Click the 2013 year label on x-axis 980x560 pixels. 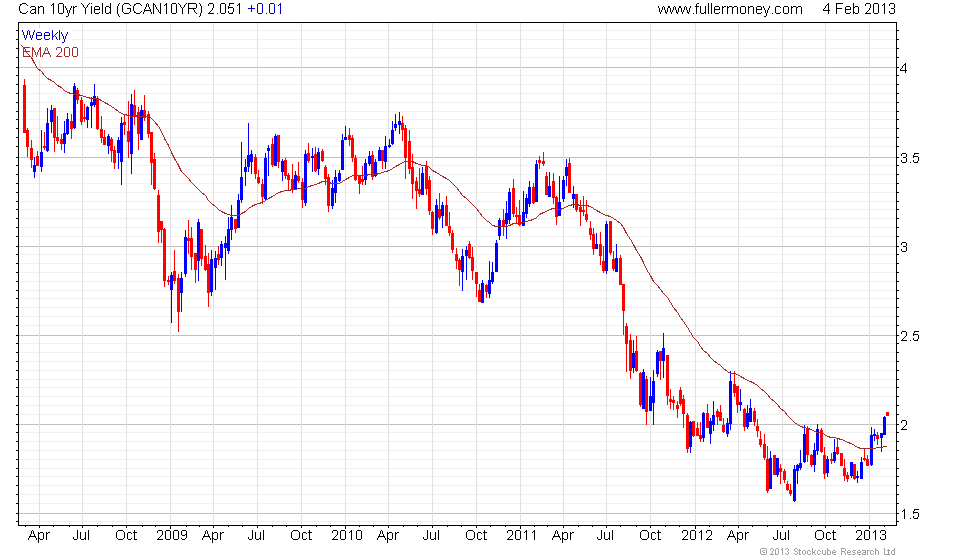(871, 536)
